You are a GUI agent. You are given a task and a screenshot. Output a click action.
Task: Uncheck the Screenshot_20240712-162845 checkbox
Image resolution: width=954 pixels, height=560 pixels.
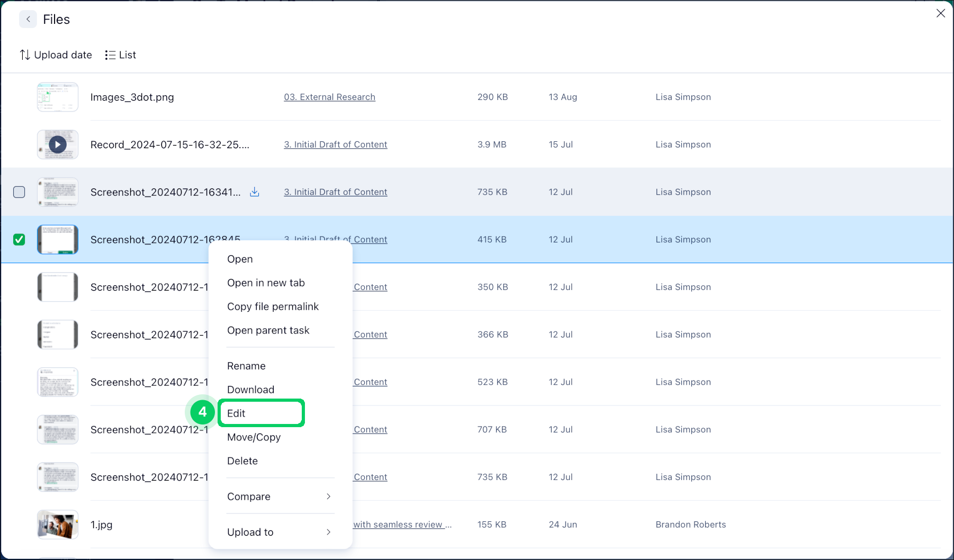tap(19, 240)
